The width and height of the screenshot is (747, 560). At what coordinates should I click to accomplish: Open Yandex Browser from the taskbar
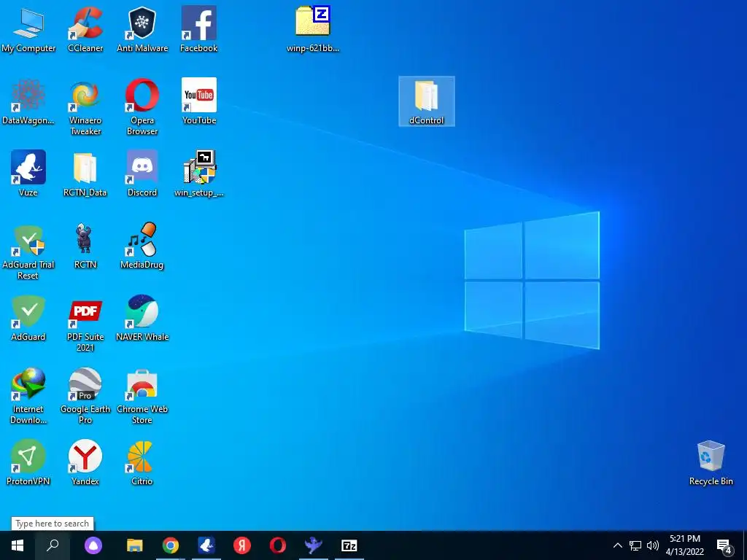242,545
